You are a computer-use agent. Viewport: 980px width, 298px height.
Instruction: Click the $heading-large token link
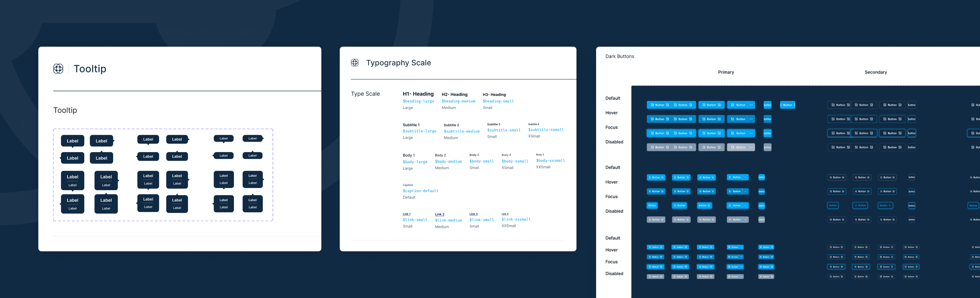(418, 101)
